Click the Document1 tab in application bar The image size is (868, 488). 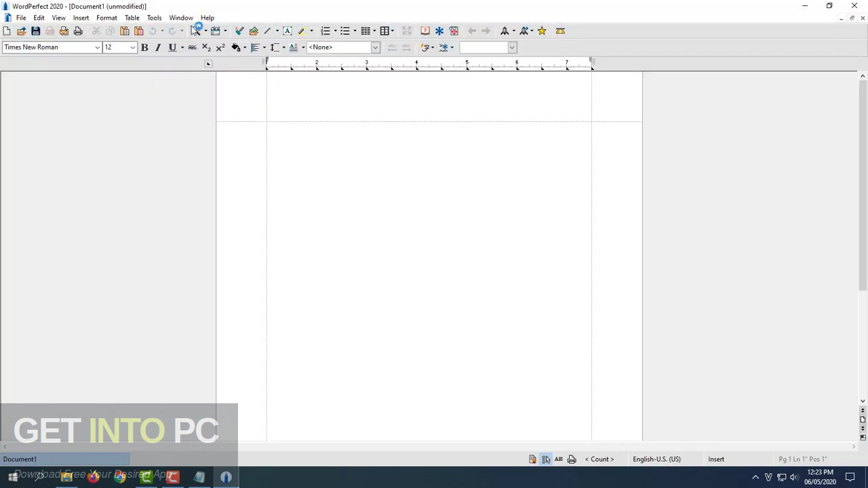tap(64, 460)
